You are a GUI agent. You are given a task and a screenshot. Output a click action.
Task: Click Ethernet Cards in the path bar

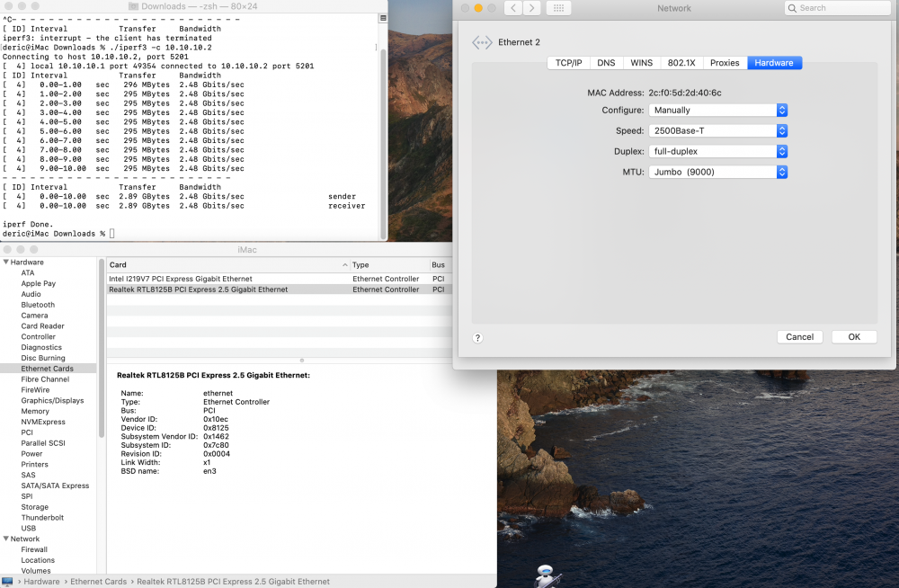coord(99,582)
